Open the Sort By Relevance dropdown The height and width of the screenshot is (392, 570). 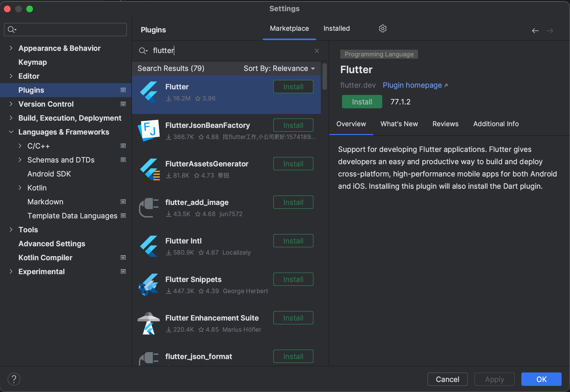click(279, 68)
